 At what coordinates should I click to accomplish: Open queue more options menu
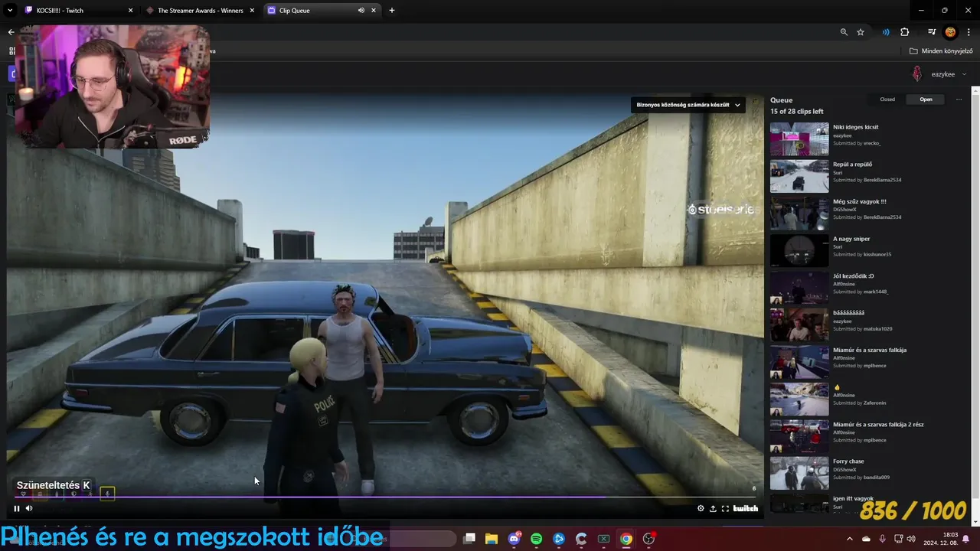point(959,99)
